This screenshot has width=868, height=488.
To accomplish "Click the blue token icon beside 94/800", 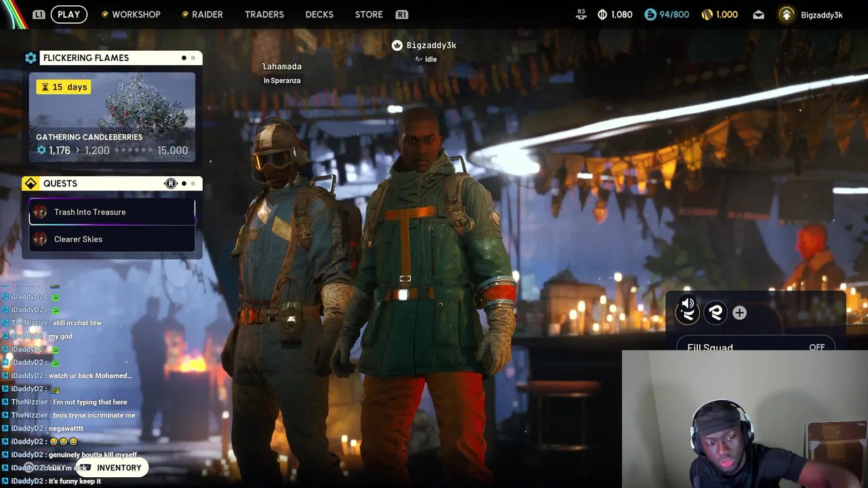I will 650,14.
